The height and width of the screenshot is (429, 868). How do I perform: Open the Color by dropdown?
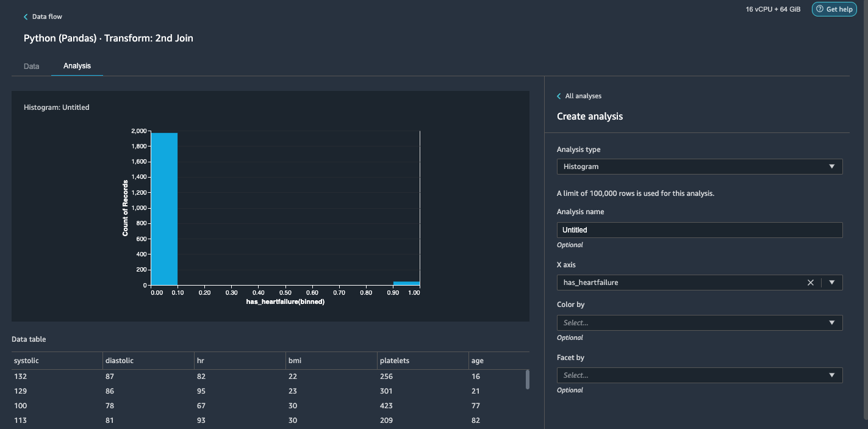pos(699,323)
